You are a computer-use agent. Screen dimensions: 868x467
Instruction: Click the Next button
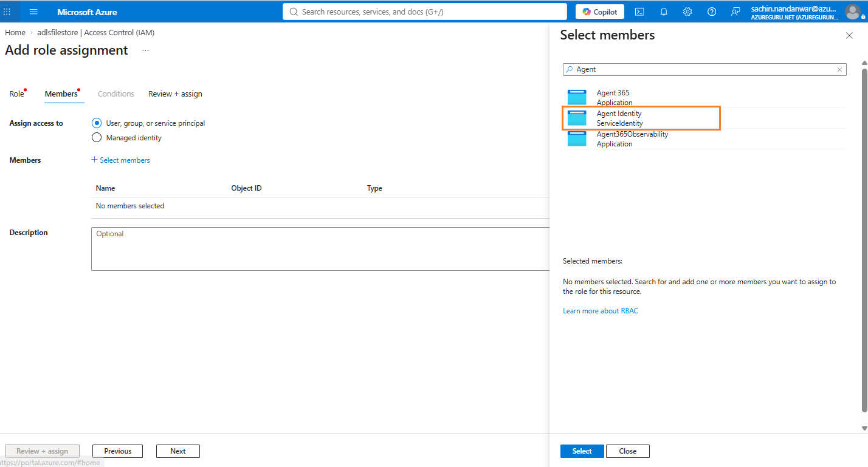pos(178,451)
